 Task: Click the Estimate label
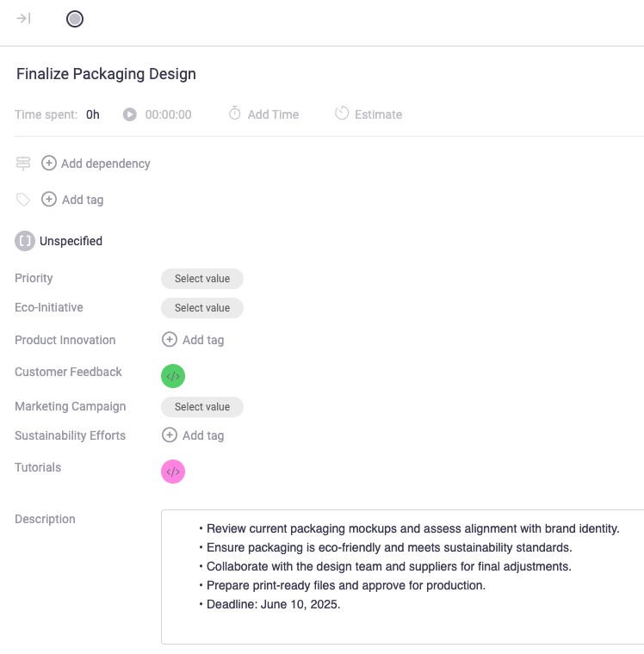[378, 114]
